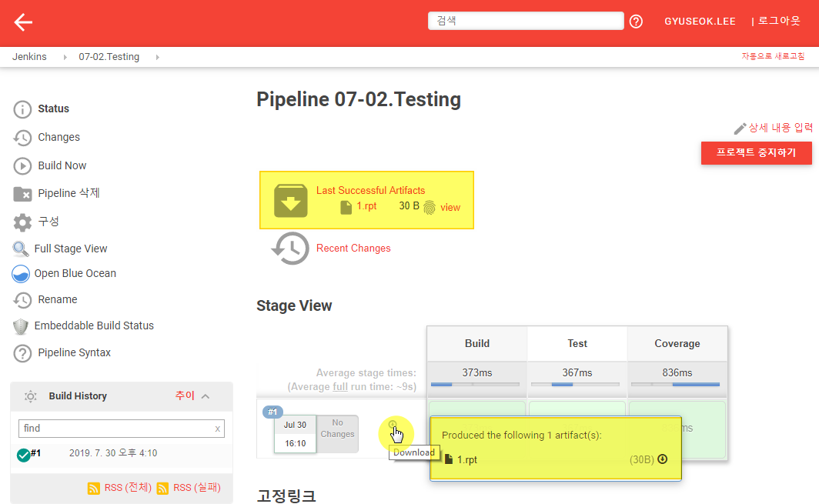Viewport: 819px width, 504px height.
Task: Open Blue Ocean from sidebar icon
Action: pyautogui.click(x=21, y=274)
